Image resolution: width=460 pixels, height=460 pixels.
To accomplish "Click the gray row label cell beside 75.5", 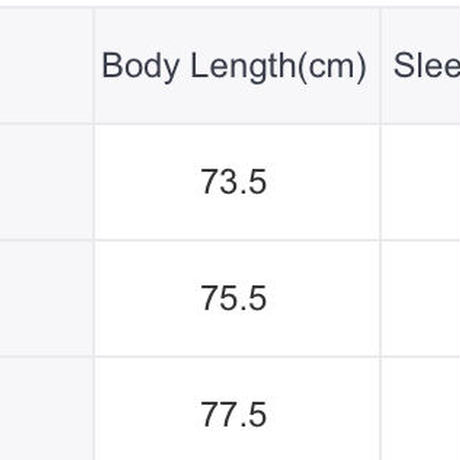I will click(46, 298).
